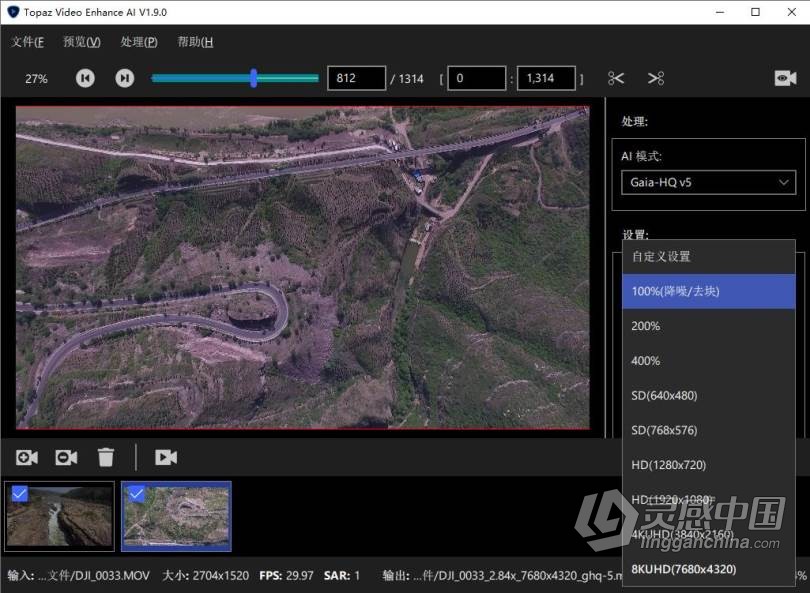Choose HD(1280x720) output size
The height and width of the screenshot is (593, 810).
click(708, 464)
